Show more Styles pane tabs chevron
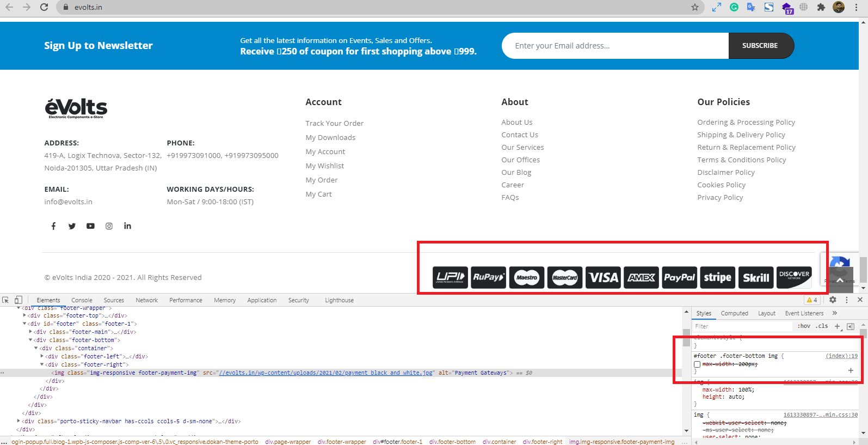868x445 pixels. tap(835, 313)
